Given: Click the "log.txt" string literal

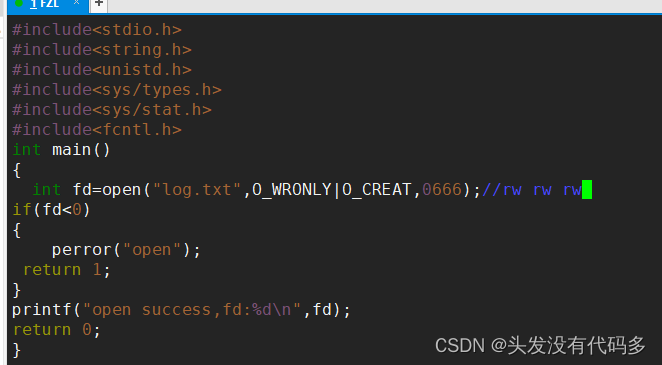Looking at the screenshot, I should [197, 190].
